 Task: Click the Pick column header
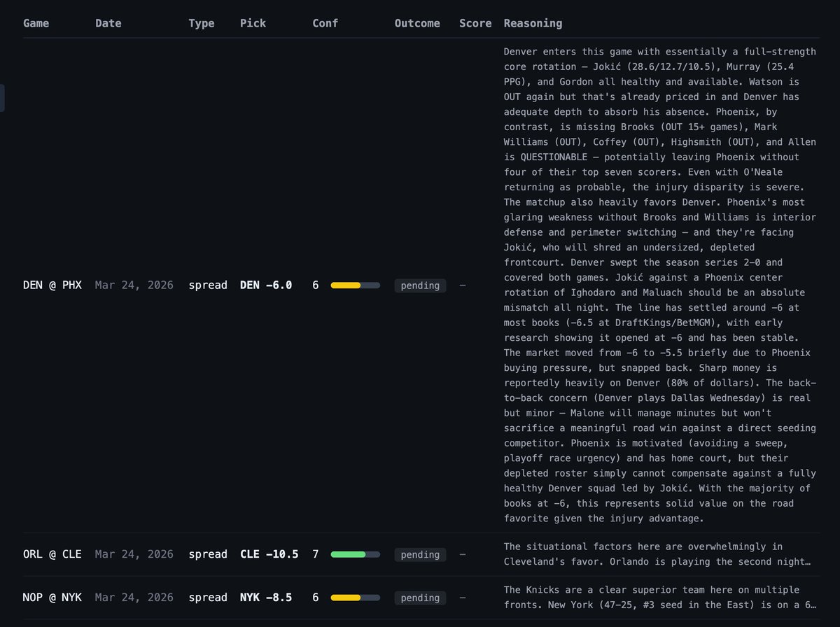click(253, 23)
